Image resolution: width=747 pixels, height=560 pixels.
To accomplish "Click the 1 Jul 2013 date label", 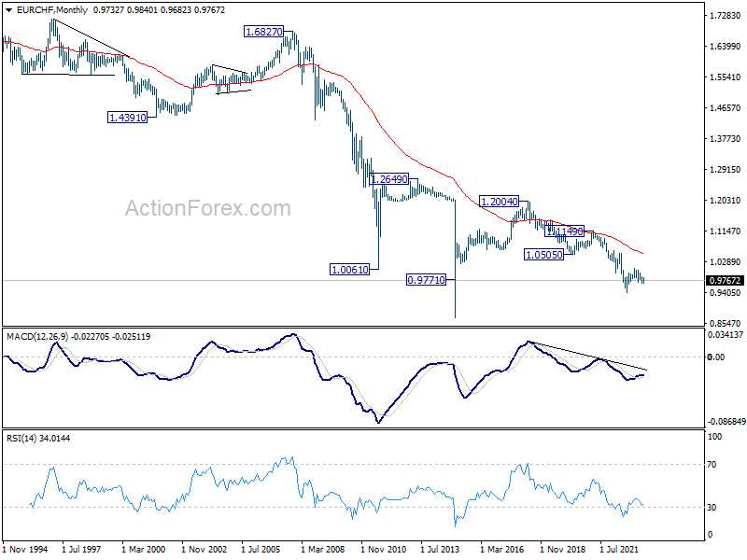I will pyautogui.click(x=440, y=549).
